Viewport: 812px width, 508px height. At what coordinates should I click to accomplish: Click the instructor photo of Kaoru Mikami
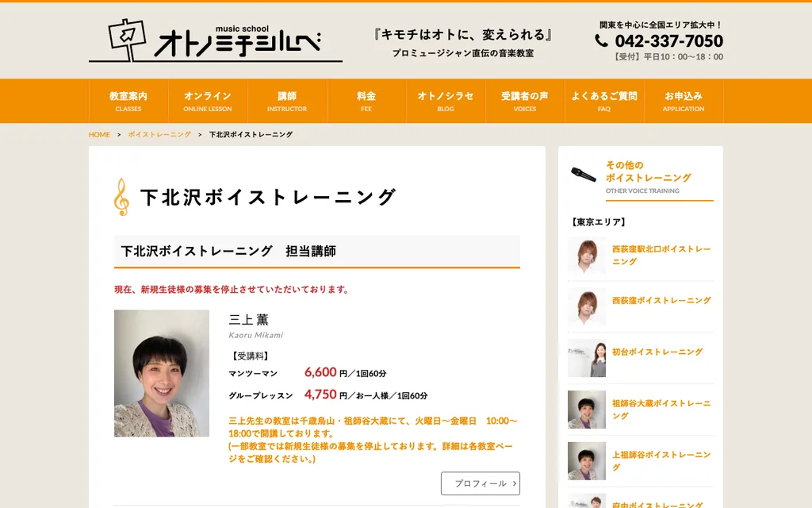tap(162, 373)
